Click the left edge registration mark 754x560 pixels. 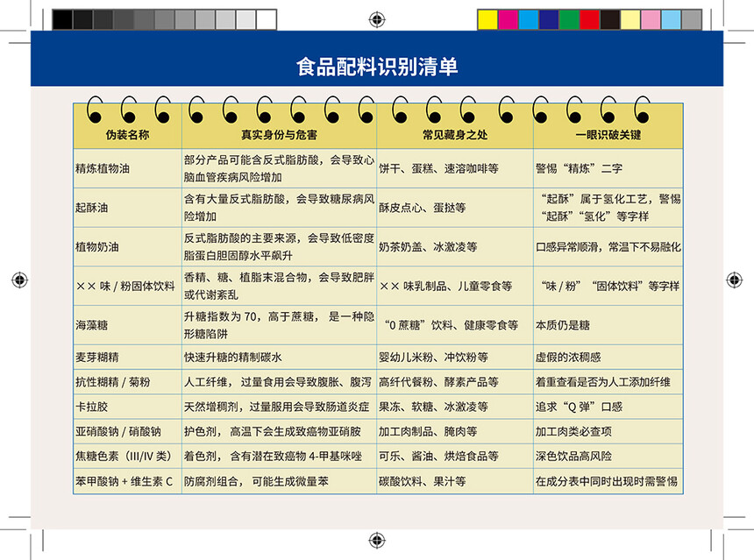(19, 280)
